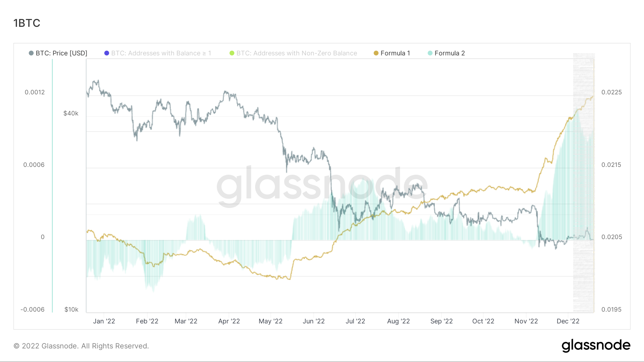Click the gold Formula 1 legend dot
The height and width of the screenshot is (362, 644).
376,53
